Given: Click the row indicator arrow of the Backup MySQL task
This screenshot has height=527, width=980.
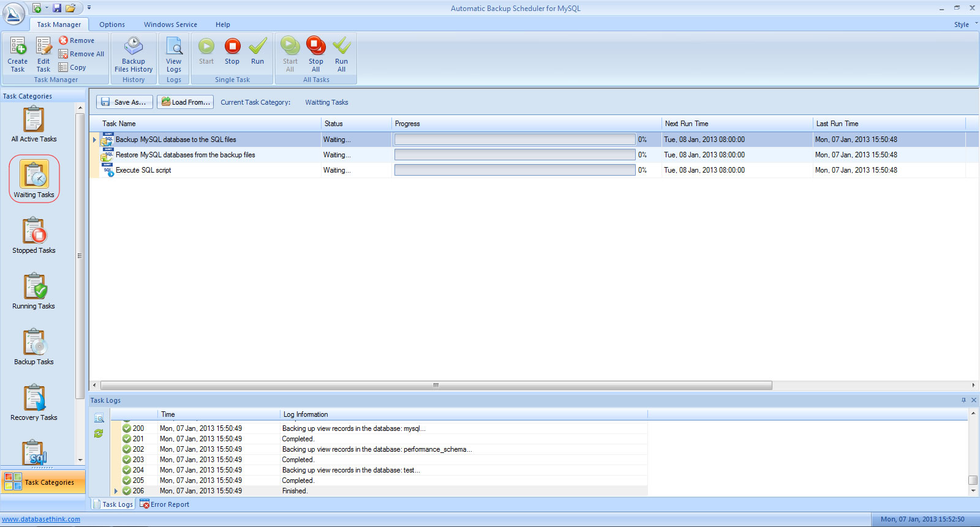Looking at the screenshot, I should [x=94, y=140].
